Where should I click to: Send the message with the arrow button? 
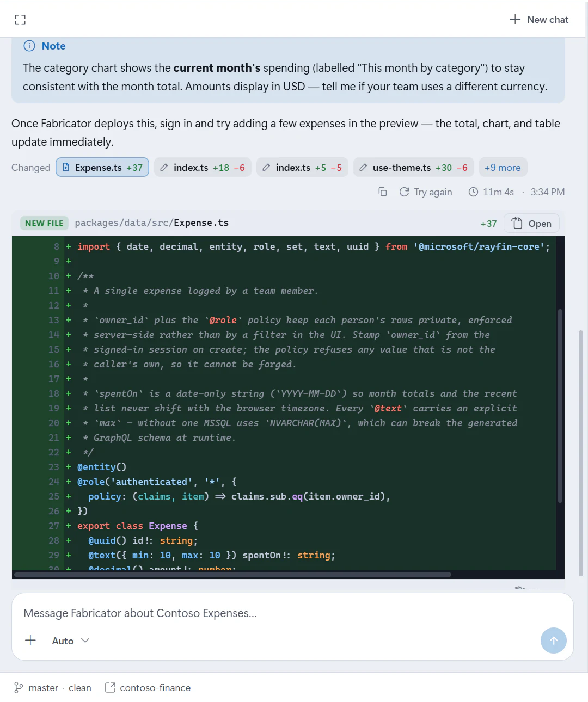pos(554,641)
